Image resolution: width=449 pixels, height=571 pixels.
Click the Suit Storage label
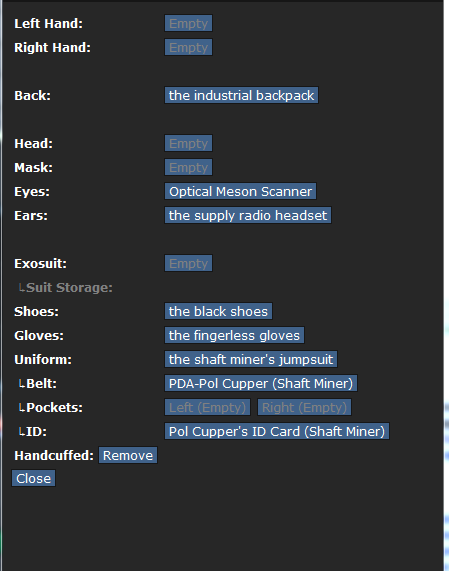(69, 288)
